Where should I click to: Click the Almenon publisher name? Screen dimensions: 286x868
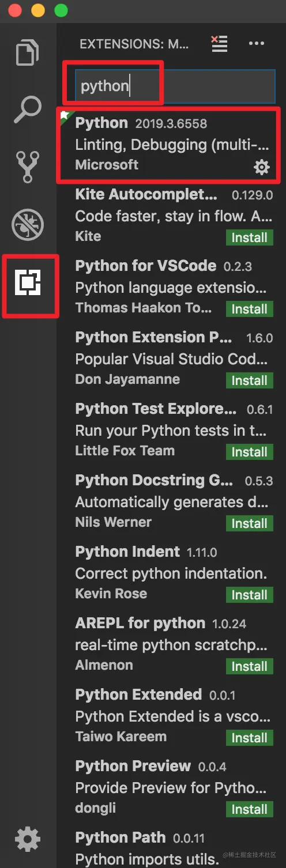point(104,665)
